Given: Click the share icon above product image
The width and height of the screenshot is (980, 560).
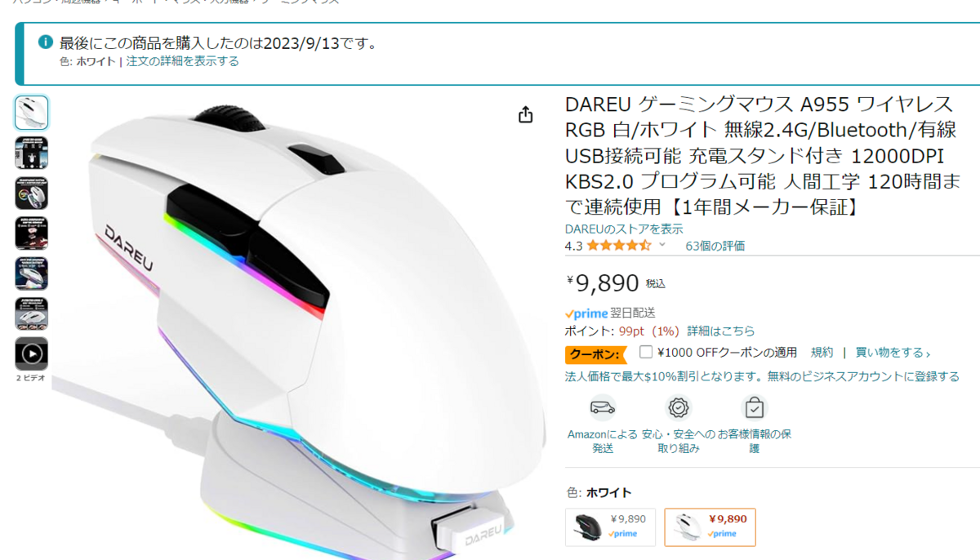Looking at the screenshot, I should click(525, 114).
